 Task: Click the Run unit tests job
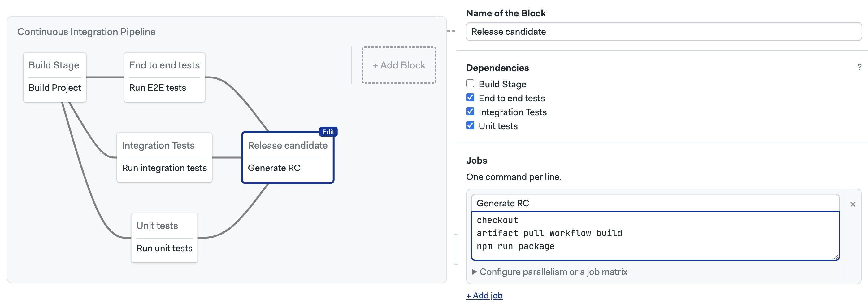pos(164,248)
